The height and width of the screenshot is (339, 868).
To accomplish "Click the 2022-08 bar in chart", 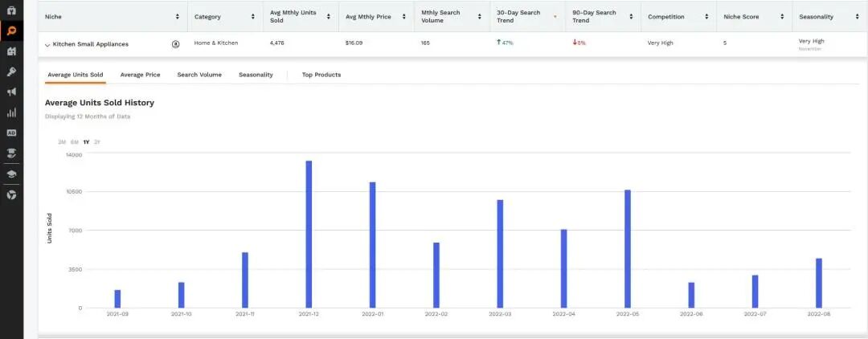I will [819, 283].
